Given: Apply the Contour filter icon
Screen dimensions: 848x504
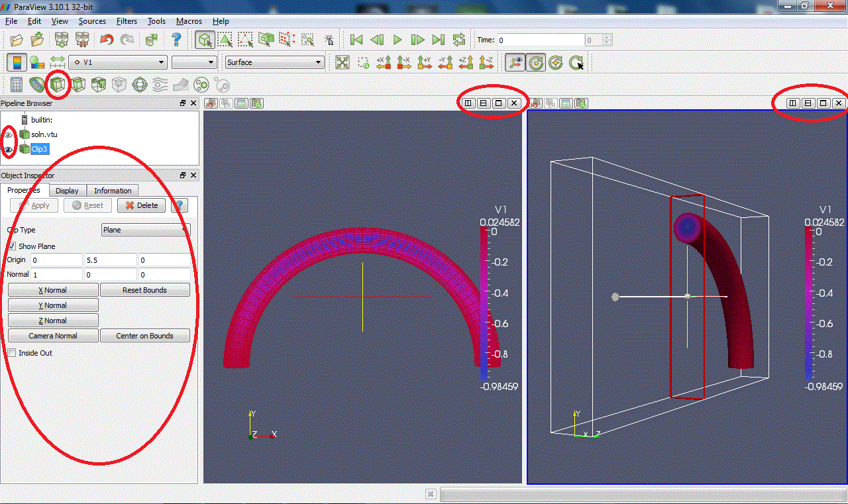Looking at the screenshot, I should tap(38, 85).
